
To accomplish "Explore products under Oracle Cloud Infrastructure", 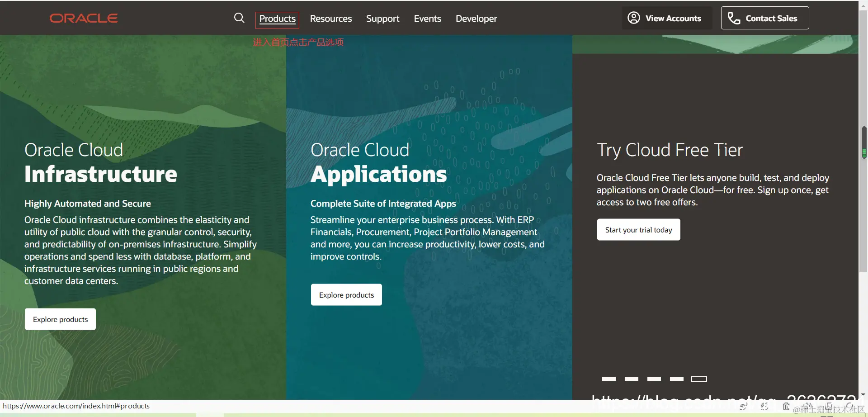I will (x=60, y=319).
